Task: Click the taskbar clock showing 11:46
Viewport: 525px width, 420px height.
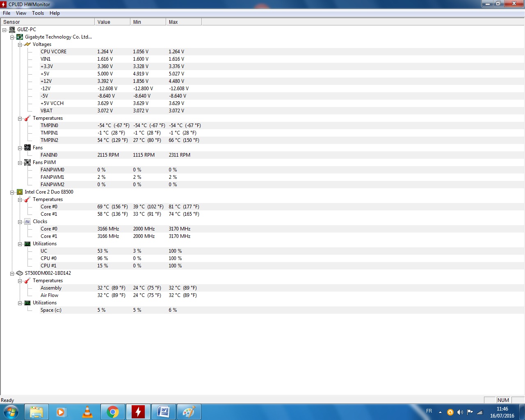Action: tap(502, 412)
